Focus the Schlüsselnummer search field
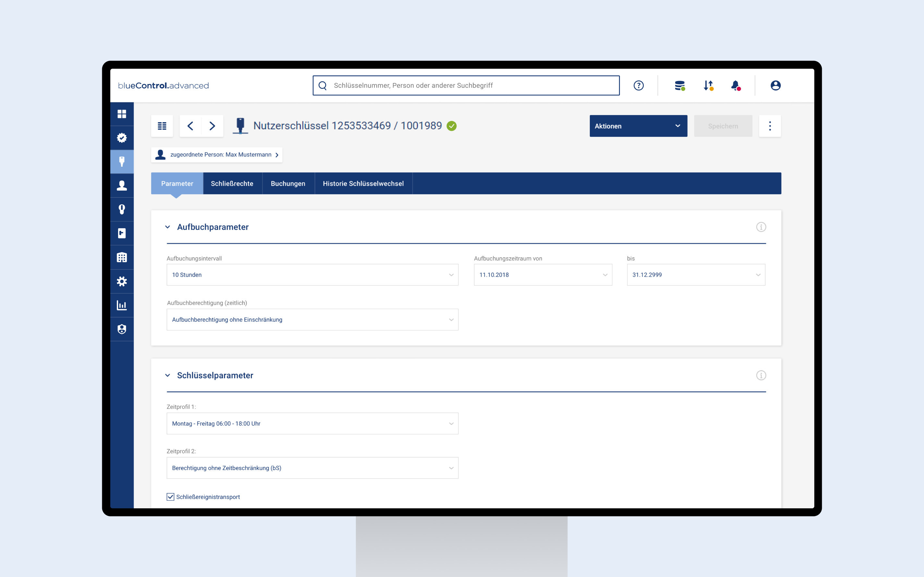Screen dimensions: 924x577 [466, 86]
